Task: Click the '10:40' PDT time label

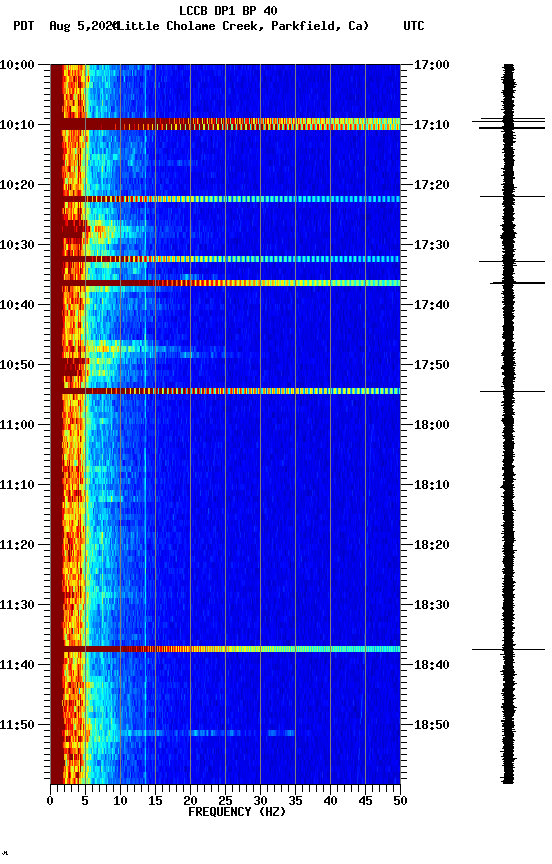Action: pyautogui.click(x=17, y=305)
